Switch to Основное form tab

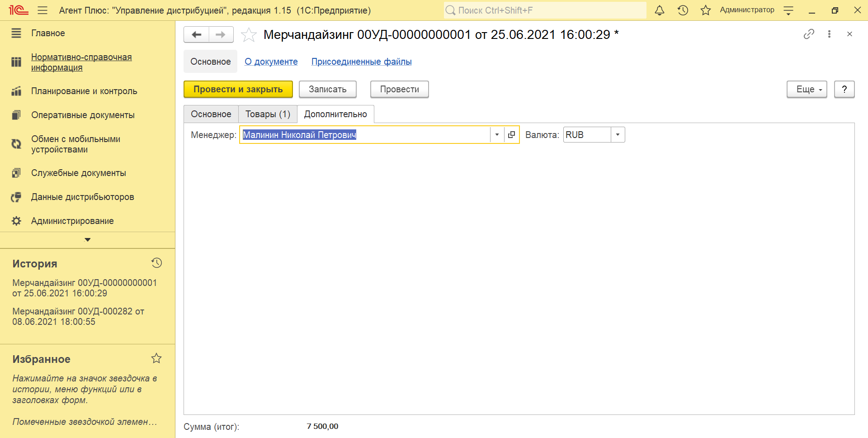(211, 114)
